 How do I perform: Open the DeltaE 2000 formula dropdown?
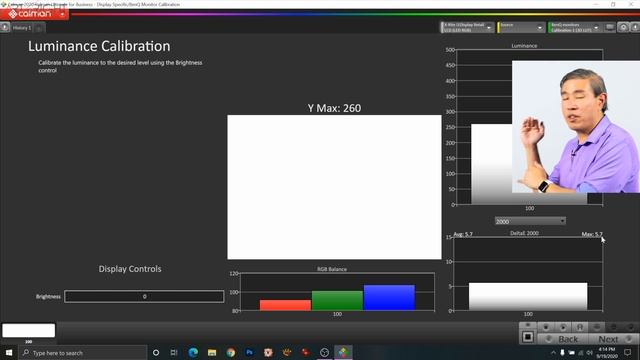click(530, 221)
